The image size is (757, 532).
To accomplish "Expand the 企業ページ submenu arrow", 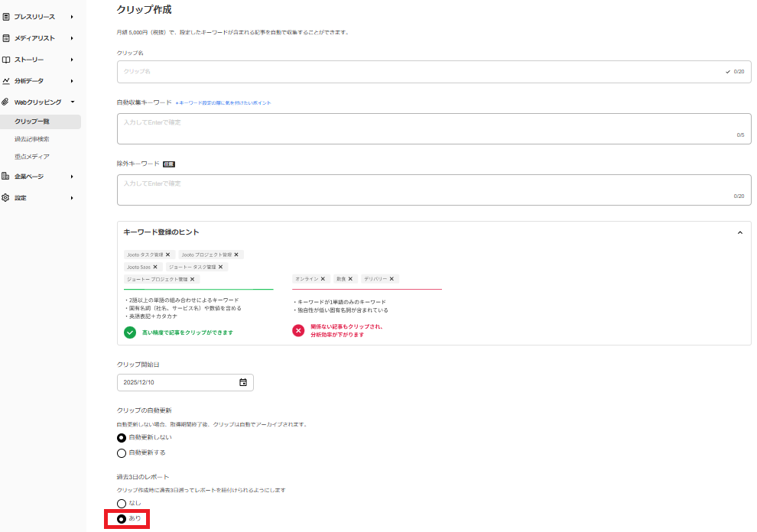I will (x=72, y=177).
